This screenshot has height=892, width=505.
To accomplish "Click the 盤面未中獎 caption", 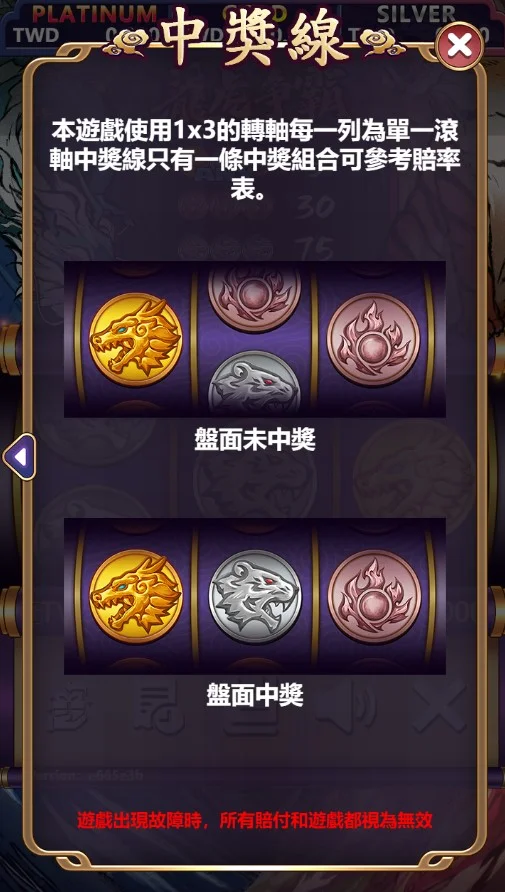I will click(255, 441).
